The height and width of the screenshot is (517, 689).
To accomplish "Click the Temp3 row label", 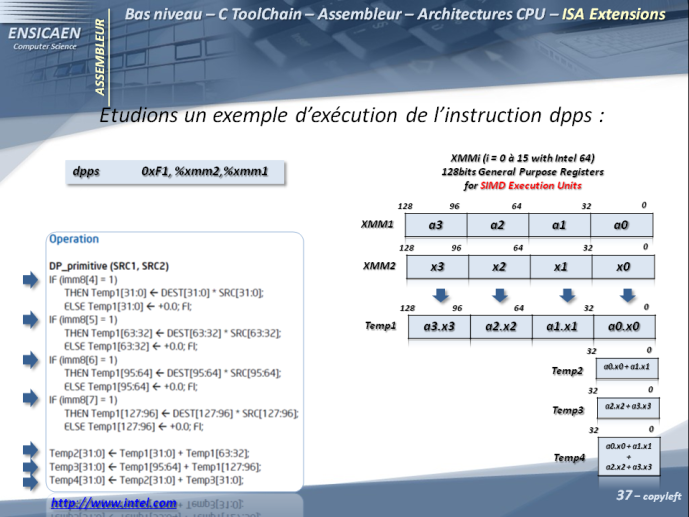I will [568, 410].
